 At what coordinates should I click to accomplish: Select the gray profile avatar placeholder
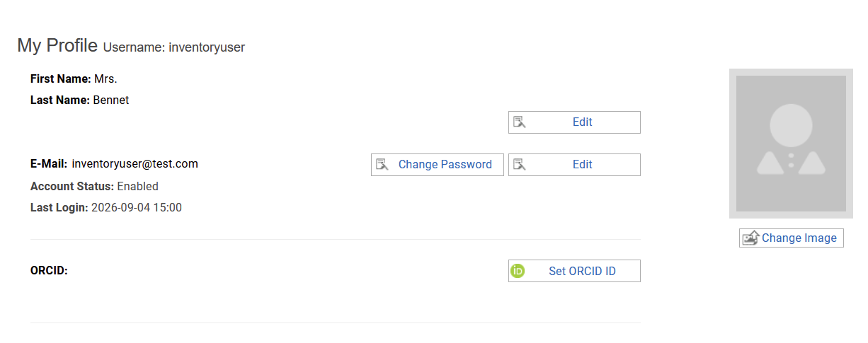coord(791,144)
